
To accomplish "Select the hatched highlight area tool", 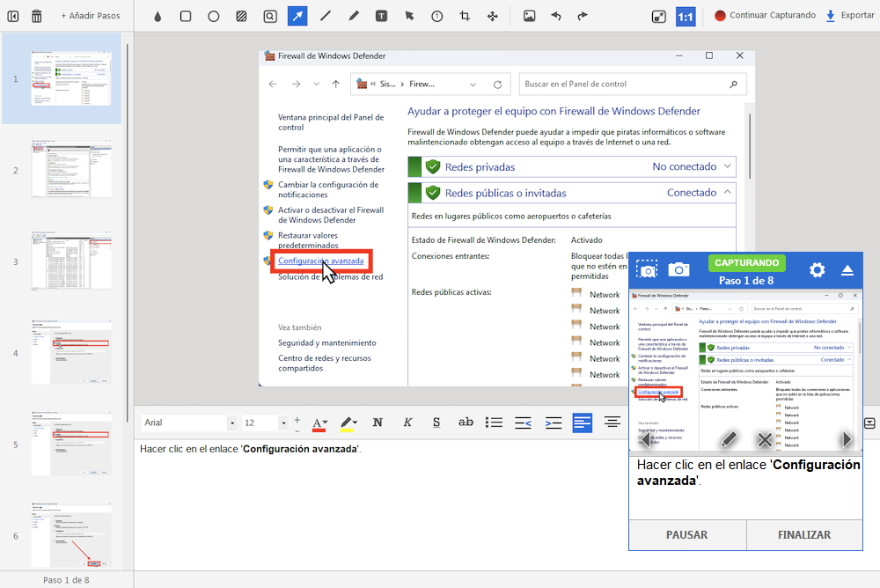I will tap(241, 17).
